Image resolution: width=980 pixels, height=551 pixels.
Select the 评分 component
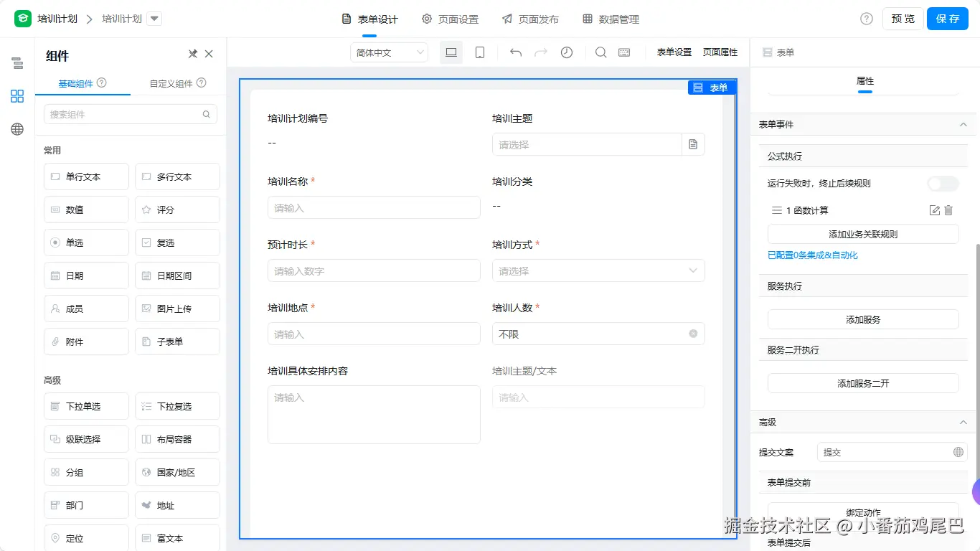coord(177,209)
